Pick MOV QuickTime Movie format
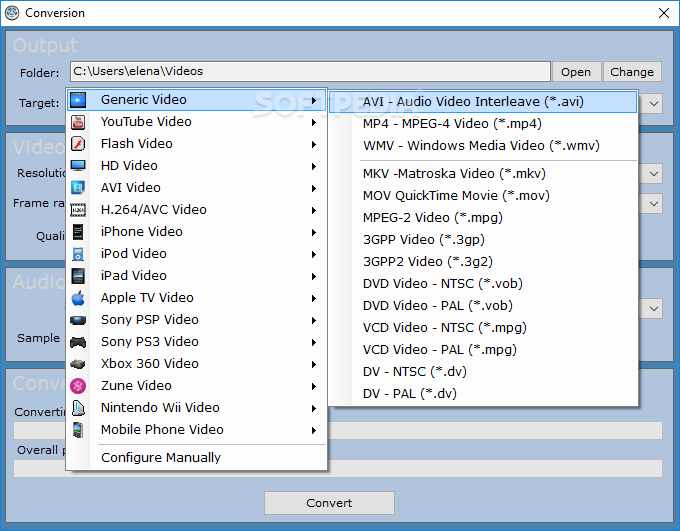Screen dimensions: 680x531 point(483,196)
